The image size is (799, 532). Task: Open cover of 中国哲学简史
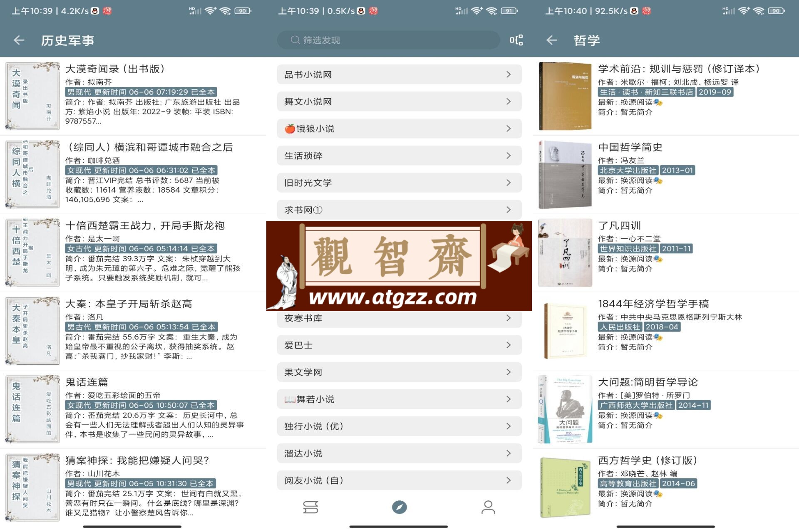tap(565, 174)
